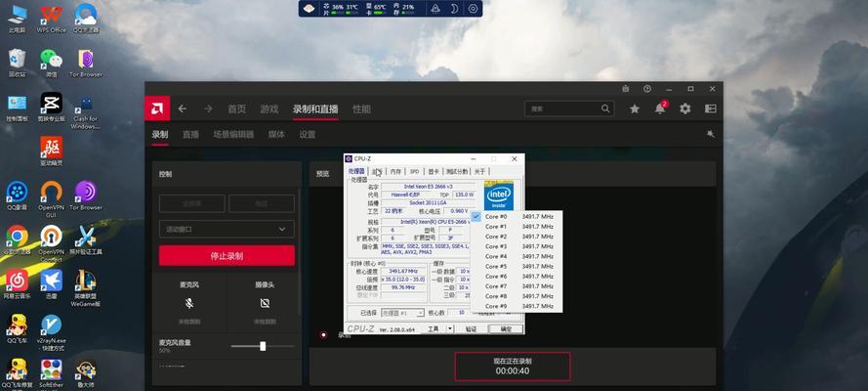Open the settings gear in AMD Software
The width and height of the screenshot is (868, 391).
685,109
